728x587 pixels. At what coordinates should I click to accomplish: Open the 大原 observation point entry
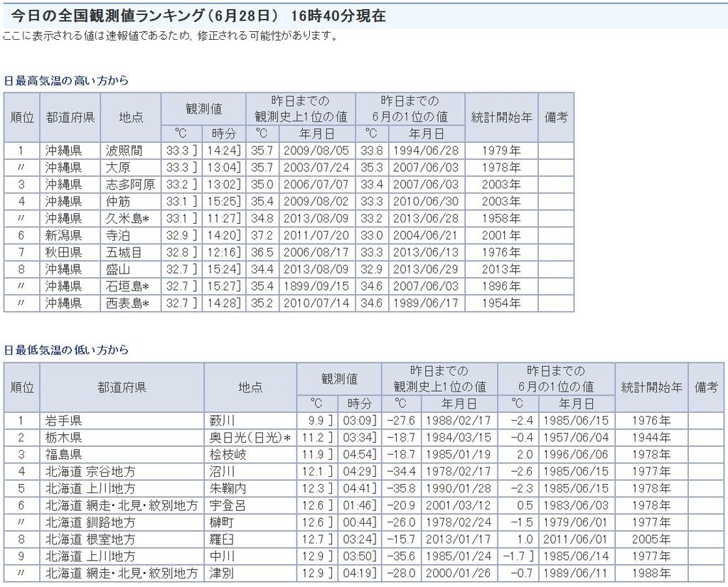click(x=118, y=168)
